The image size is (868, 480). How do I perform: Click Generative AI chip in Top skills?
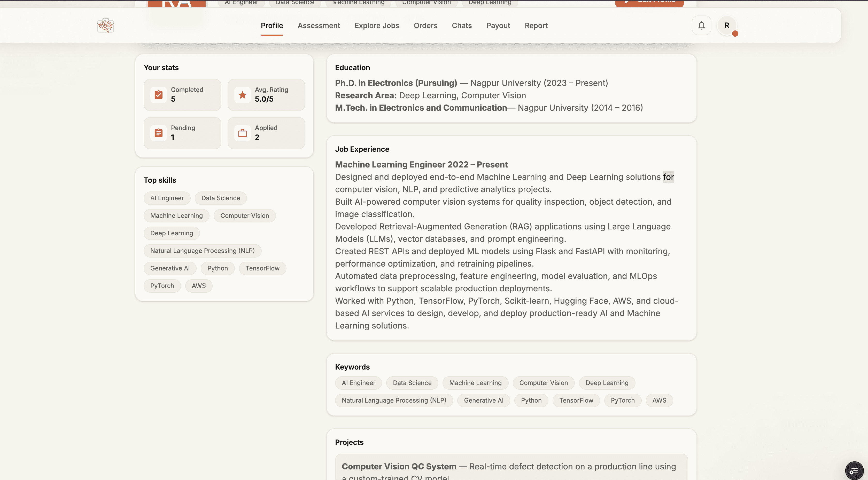click(x=170, y=268)
